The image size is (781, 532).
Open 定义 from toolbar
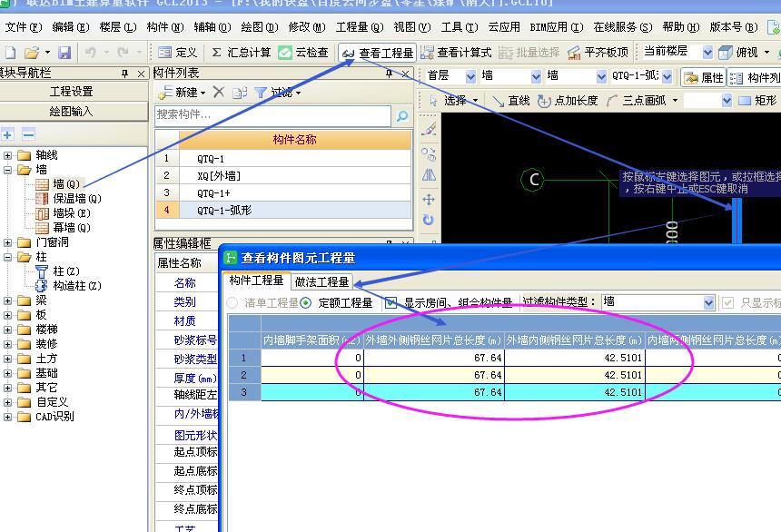pyautogui.click(x=177, y=53)
